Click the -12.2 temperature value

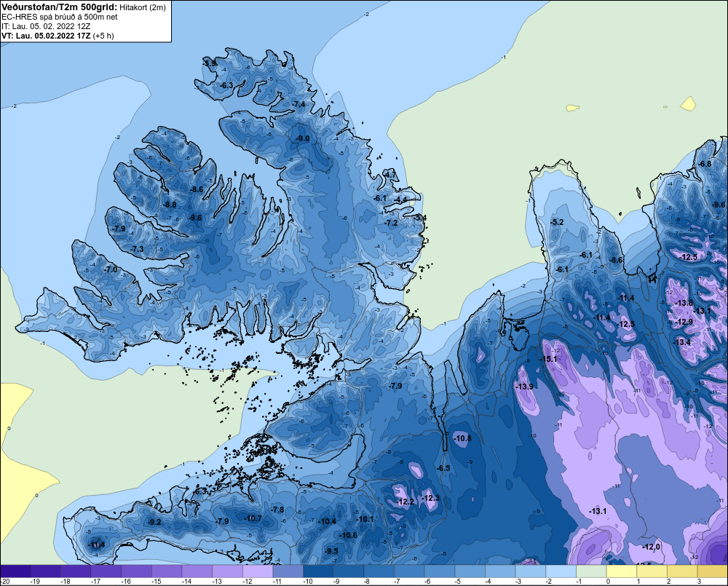(405, 502)
